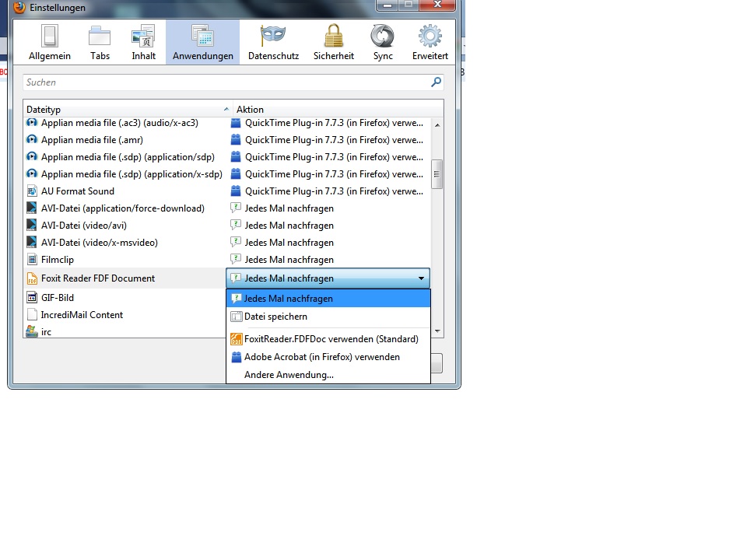
Task: Click the scroll down arrow of the list
Action: click(x=437, y=331)
